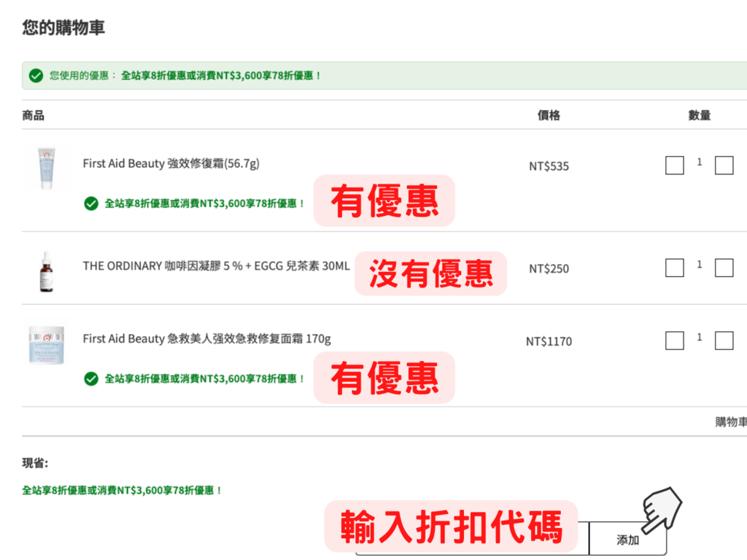Click the 數量 column header
This screenshot has height=560, width=747.
pyautogui.click(x=700, y=115)
